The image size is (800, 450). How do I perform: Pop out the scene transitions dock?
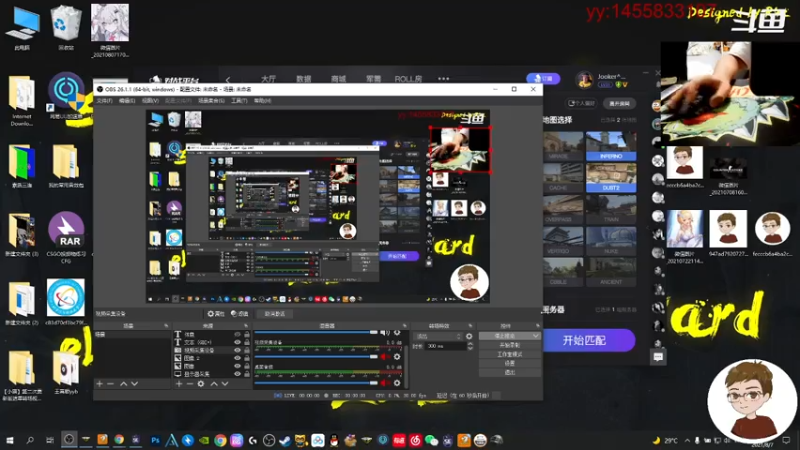pos(470,326)
